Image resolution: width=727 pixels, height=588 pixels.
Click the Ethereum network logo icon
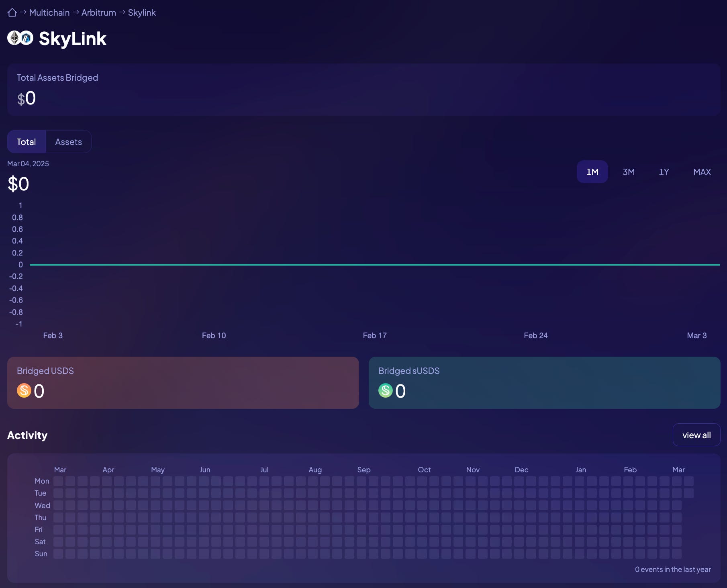pyautogui.click(x=14, y=38)
